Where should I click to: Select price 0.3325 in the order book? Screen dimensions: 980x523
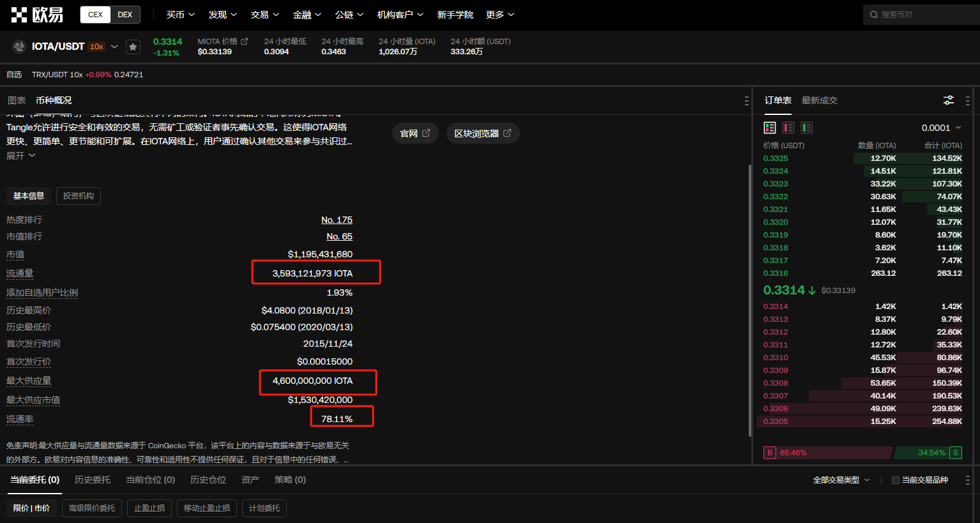776,158
